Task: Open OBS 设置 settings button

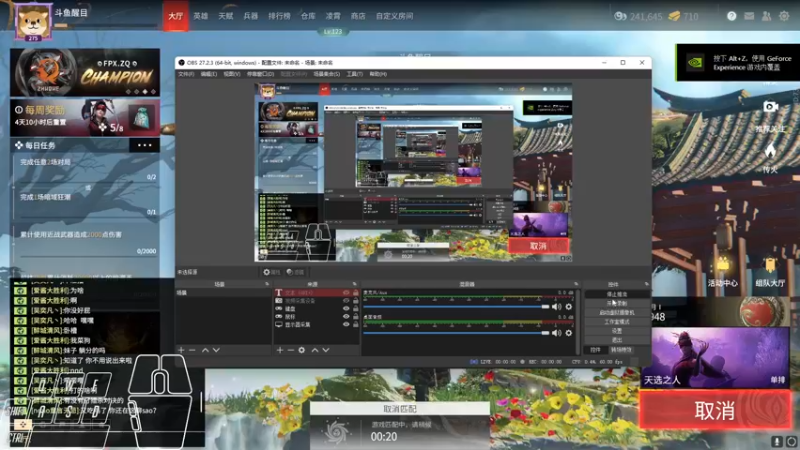Action: click(x=617, y=331)
